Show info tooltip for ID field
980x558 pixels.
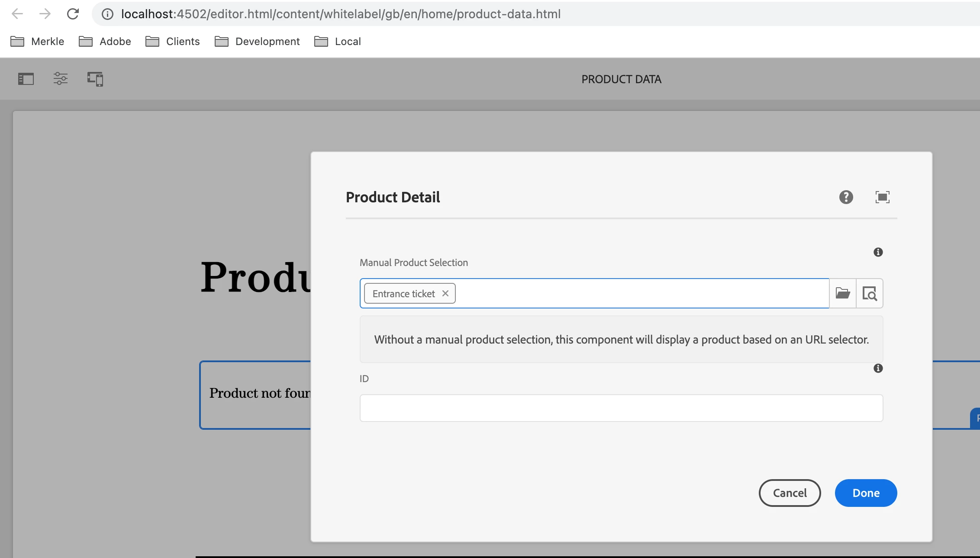878,368
